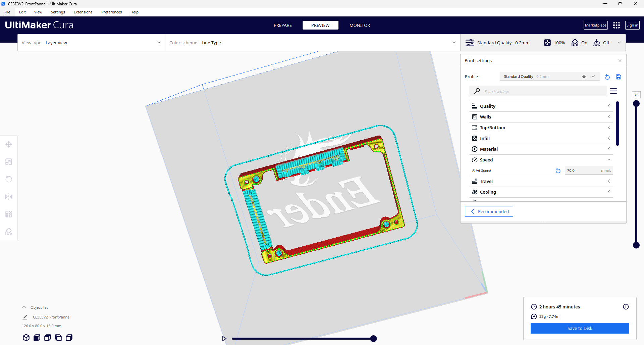Viewport: 644px width, 345px height.
Task: Click the simulation path slider handle
Action: (x=373, y=339)
